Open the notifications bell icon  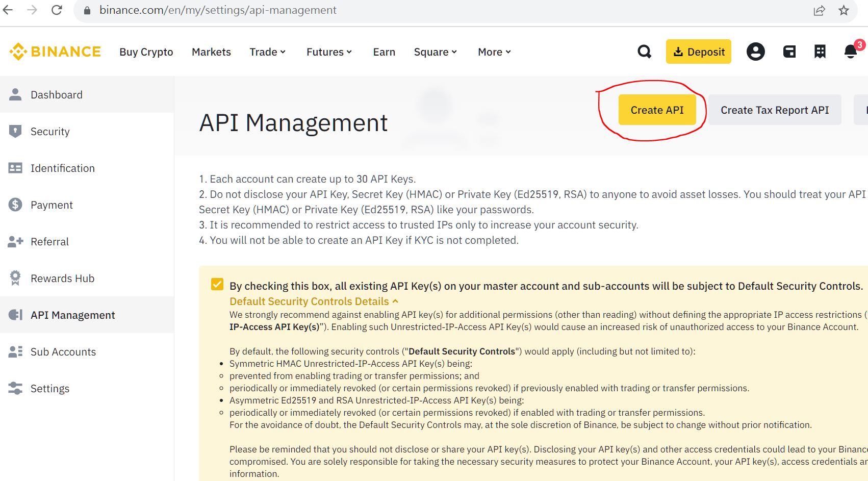(850, 52)
